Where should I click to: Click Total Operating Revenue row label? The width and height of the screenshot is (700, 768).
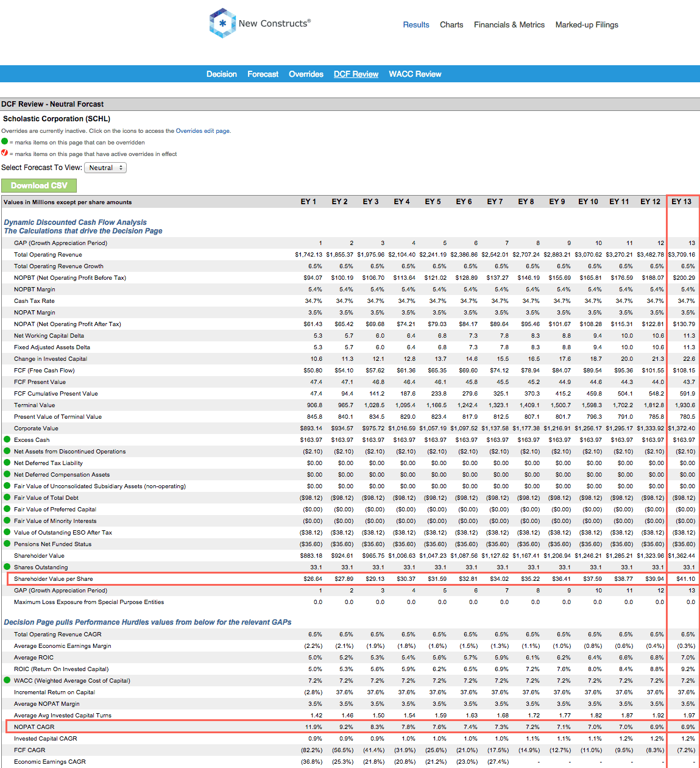click(48, 254)
